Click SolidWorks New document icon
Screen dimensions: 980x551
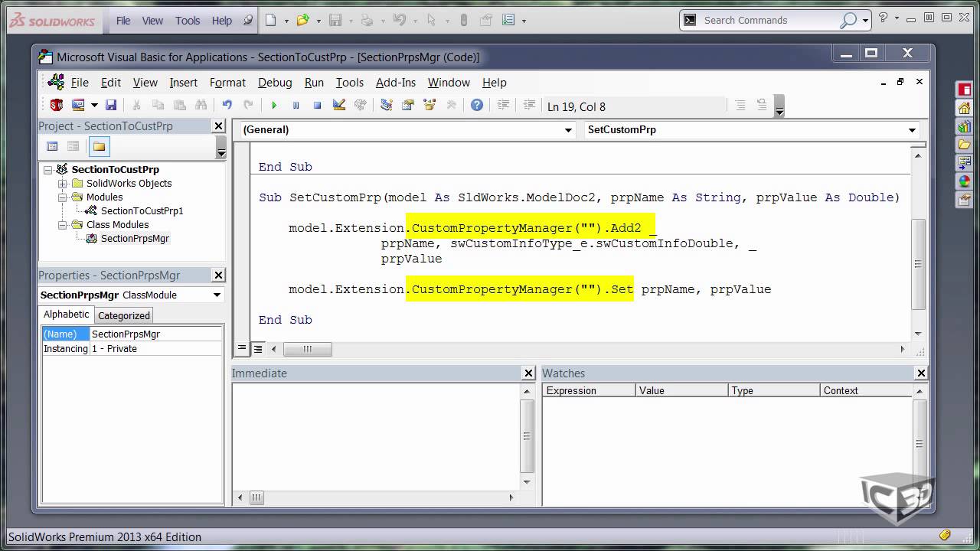click(270, 21)
